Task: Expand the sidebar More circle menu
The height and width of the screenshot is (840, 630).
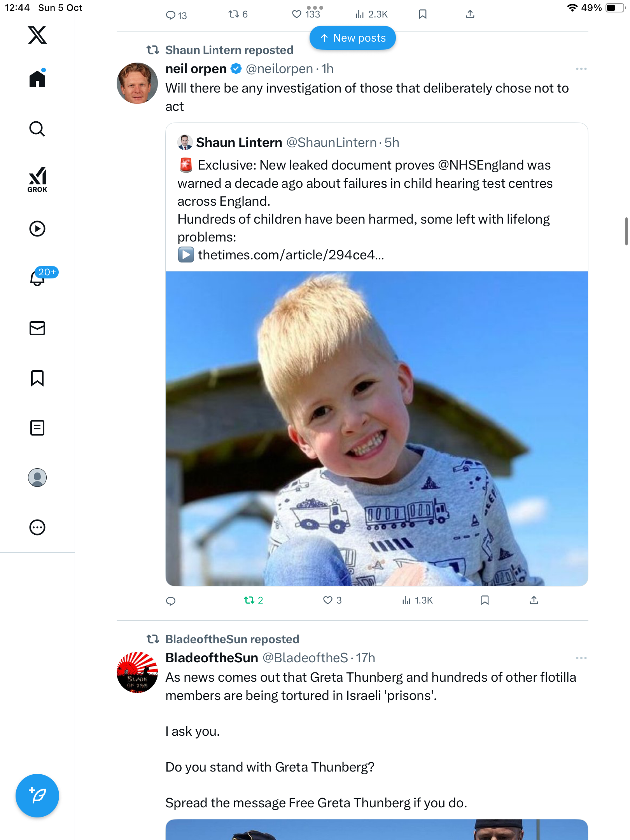Action: (37, 527)
